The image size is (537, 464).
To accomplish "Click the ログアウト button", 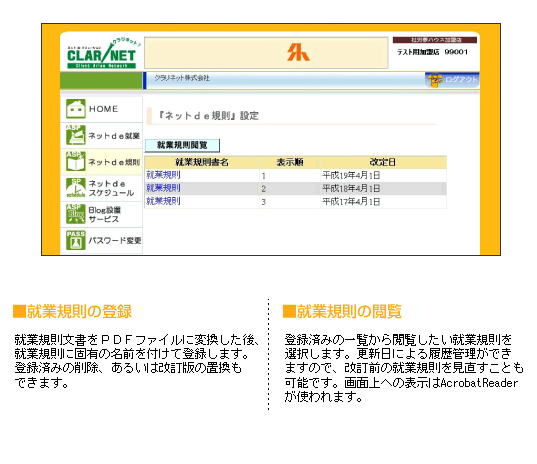I will [452, 80].
